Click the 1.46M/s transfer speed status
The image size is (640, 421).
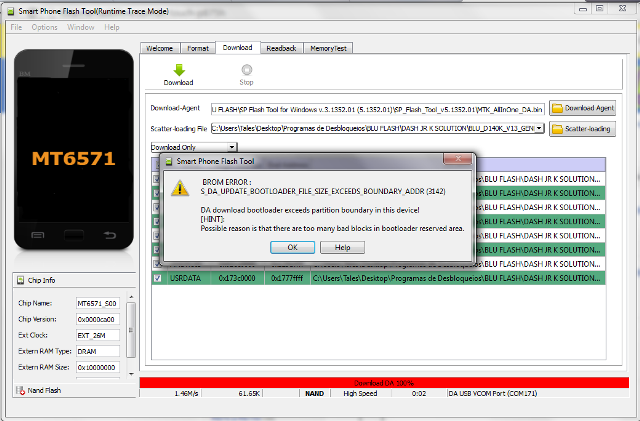click(187, 394)
